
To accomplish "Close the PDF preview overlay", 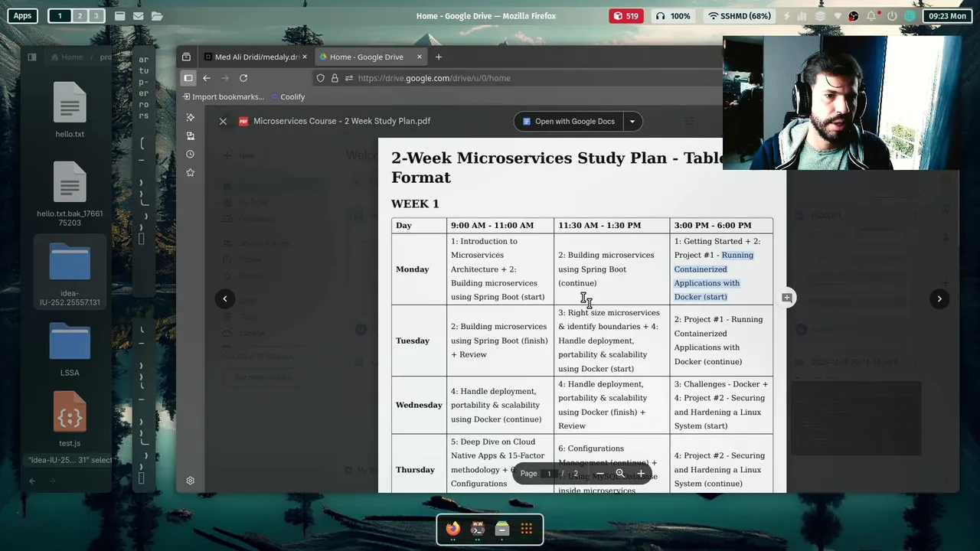I will 223,121.
